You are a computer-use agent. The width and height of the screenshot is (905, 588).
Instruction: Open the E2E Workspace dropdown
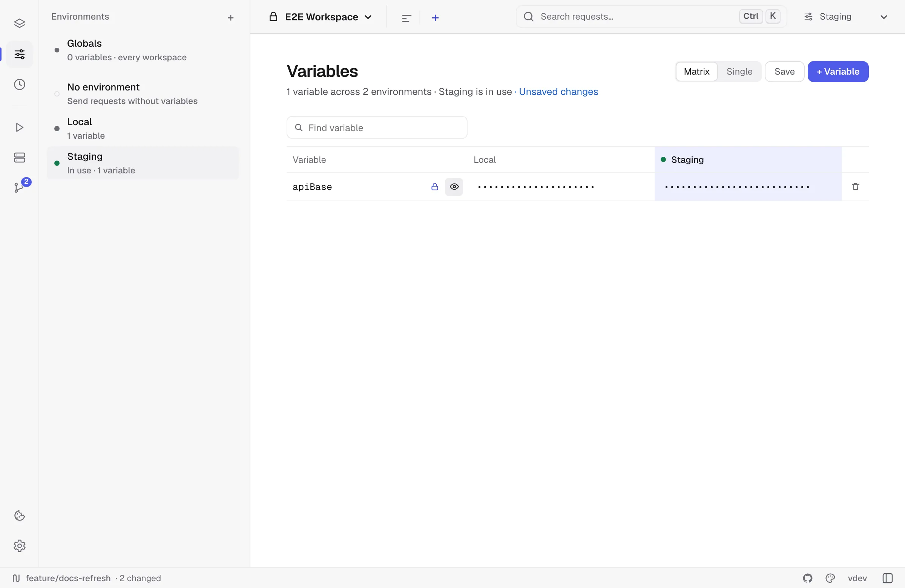click(x=321, y=17)
